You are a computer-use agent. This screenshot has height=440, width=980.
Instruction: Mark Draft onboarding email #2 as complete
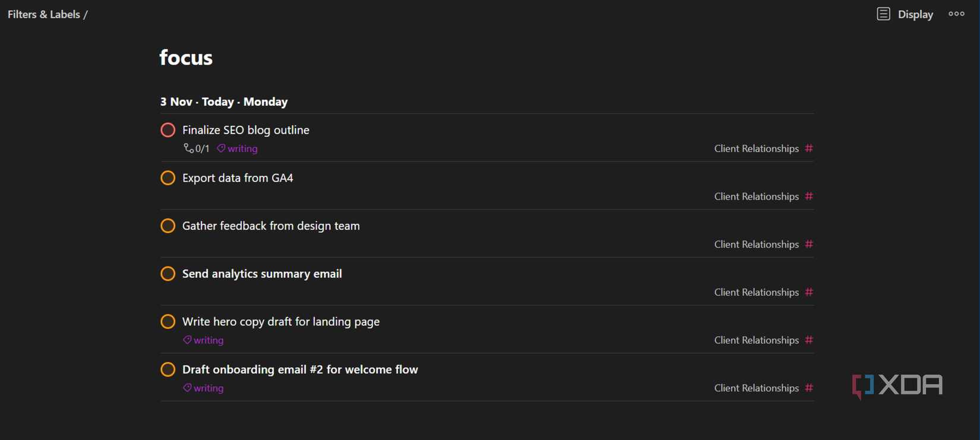point(168,369)
